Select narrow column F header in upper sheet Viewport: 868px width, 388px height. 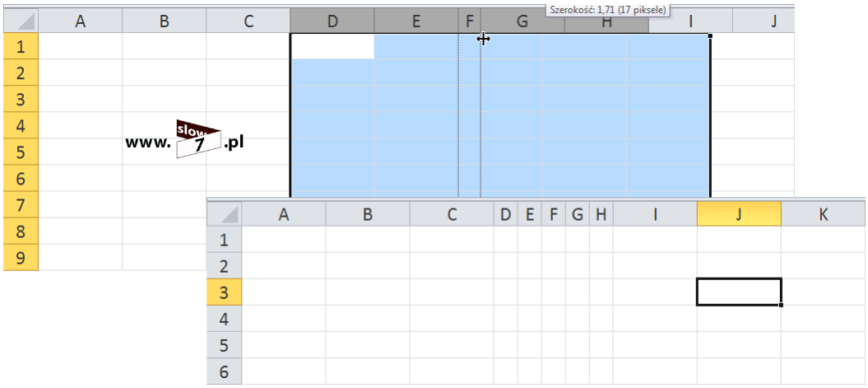(470, 22)
